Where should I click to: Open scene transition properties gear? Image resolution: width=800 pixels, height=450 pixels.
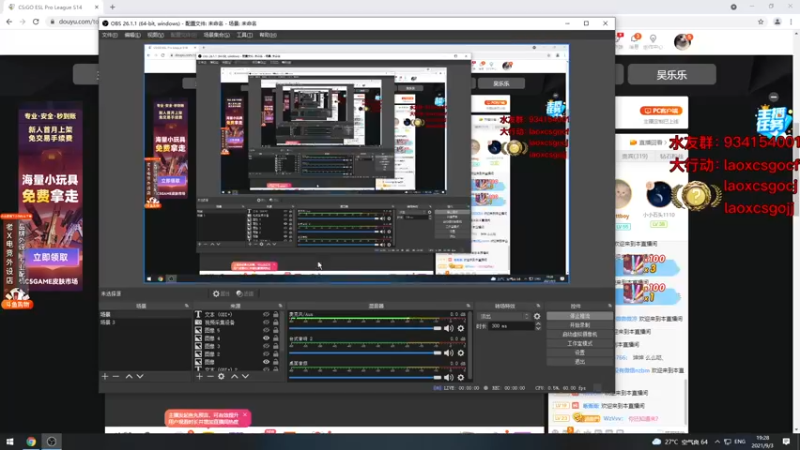[537, 316]
